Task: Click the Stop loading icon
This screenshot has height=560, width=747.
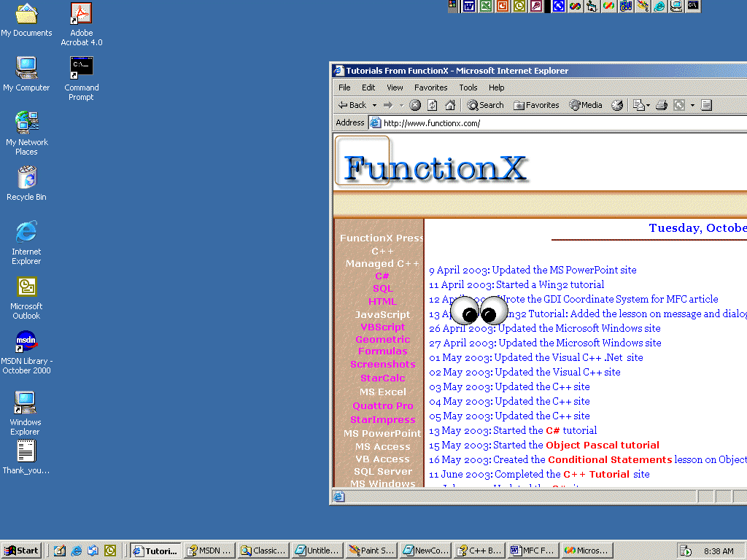Action: tap(415, 105)
